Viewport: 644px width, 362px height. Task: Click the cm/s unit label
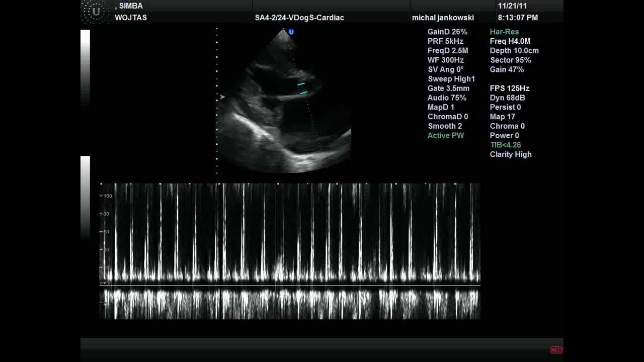tap(105, 283)
